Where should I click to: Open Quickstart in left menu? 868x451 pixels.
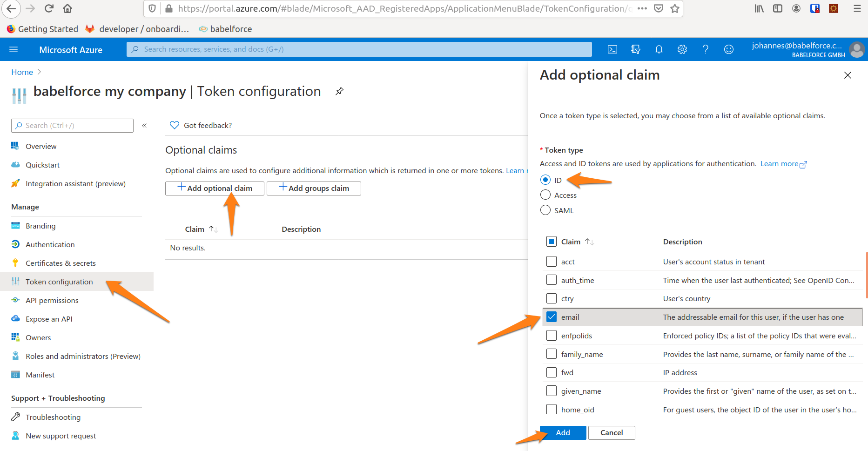click(42, 165)
